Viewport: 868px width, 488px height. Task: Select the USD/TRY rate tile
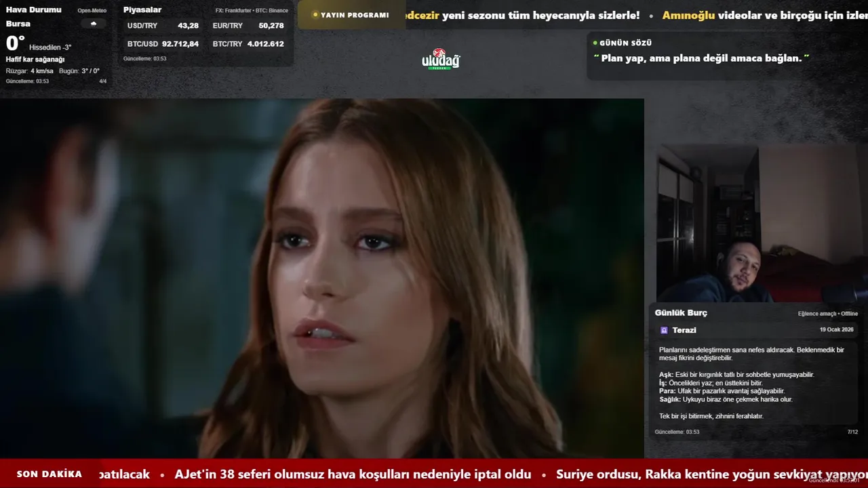point(163,26)
